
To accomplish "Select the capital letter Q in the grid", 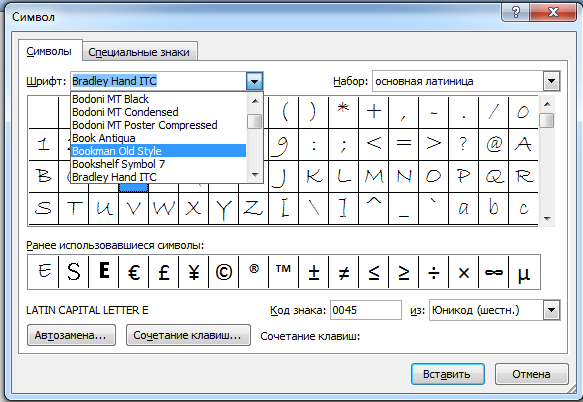I will pyautogui.click(x=493, y=176).
